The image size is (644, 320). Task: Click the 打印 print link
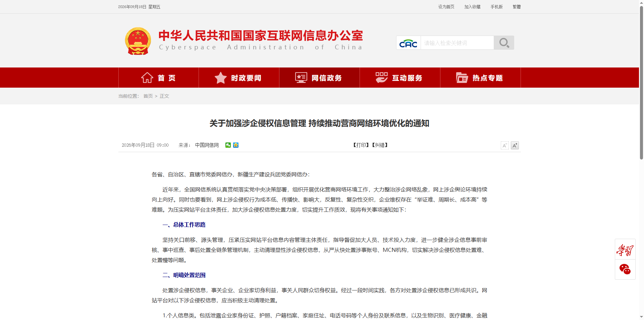[x=361, y=145]
